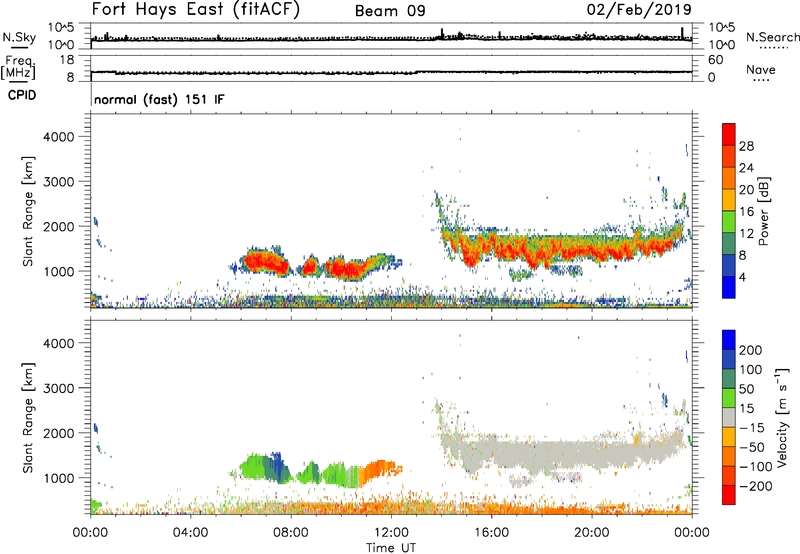Click the '4000' tick on power panel
The image size is (800, 554).
(x=59, y=137)
